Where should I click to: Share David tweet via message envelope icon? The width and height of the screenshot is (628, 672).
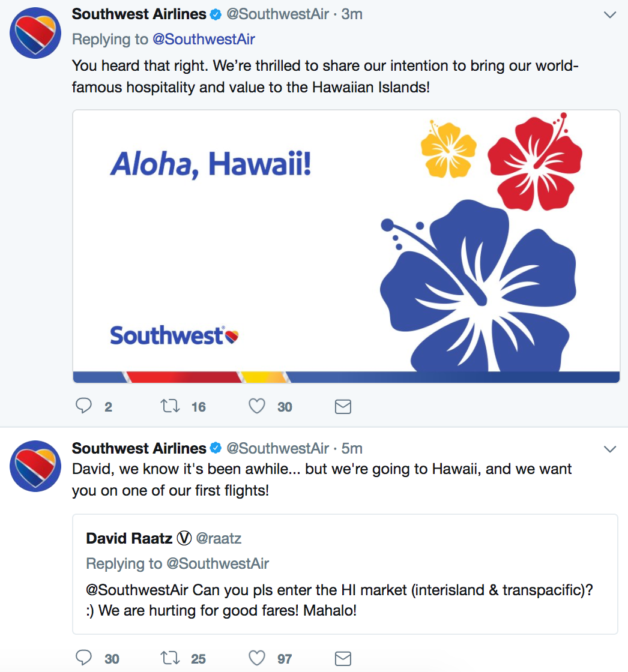343,659
